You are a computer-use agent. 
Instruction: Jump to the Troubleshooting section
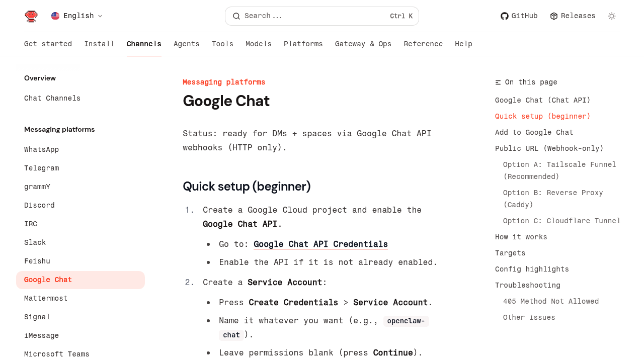point(527,285)
